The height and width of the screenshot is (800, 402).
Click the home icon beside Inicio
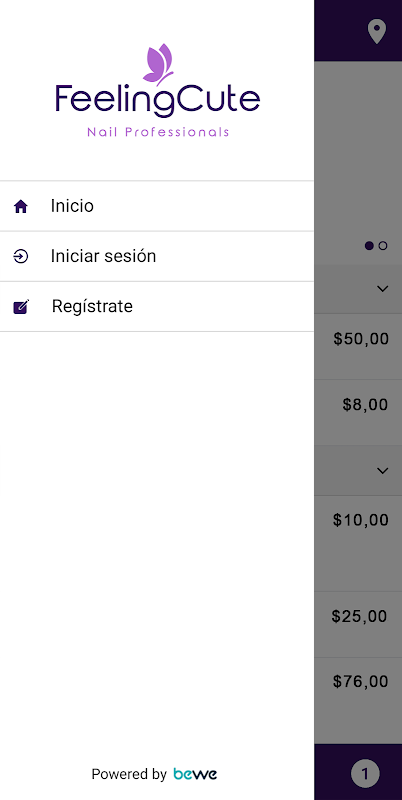tap(20, 206)
